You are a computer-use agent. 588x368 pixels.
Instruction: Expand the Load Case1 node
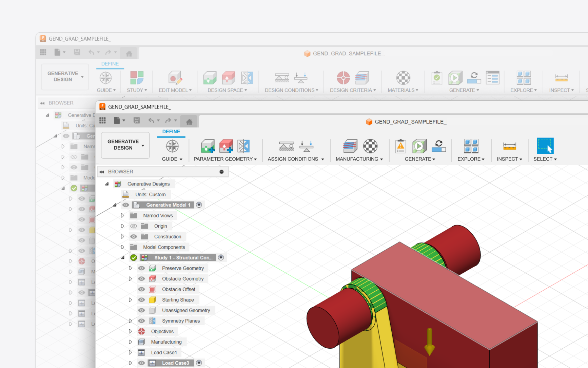coord(130,352)
